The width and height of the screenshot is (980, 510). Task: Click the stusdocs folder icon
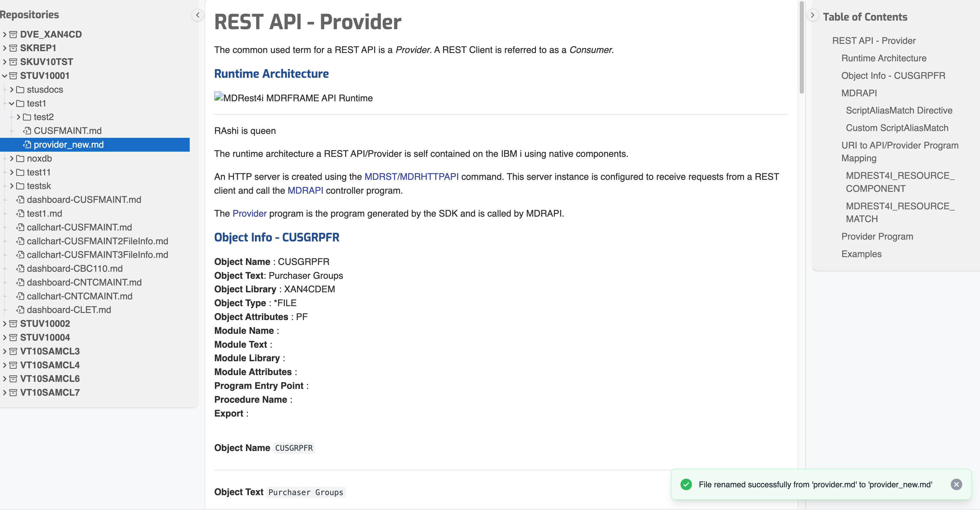tap(20, 90)
